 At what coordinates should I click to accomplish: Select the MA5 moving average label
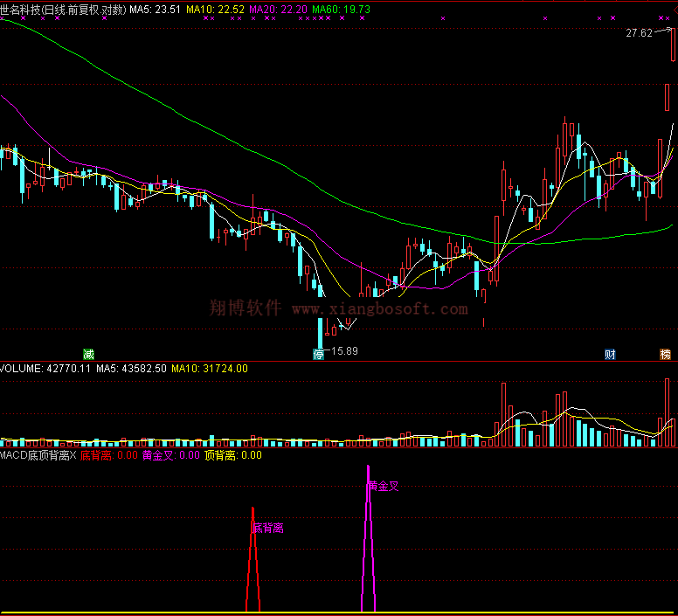click(156, 10)
